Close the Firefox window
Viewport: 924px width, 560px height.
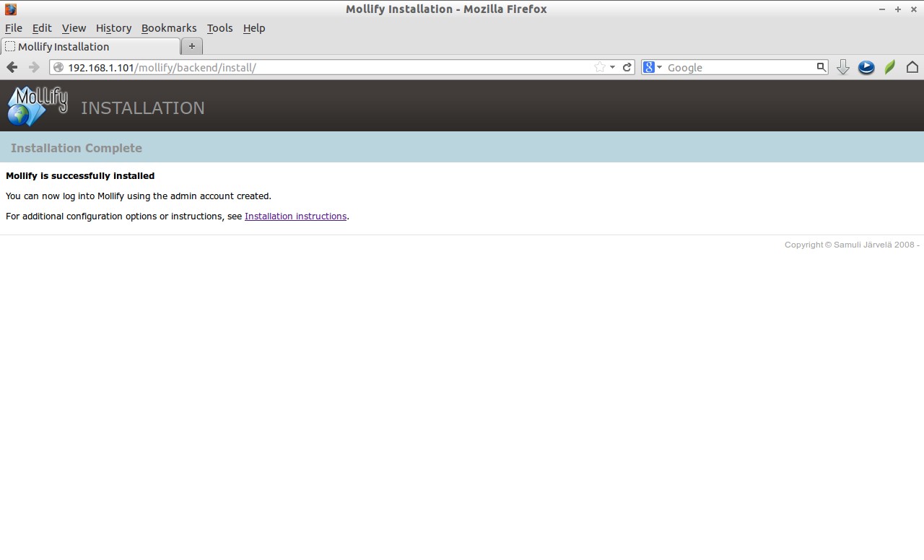coord(914,9)
